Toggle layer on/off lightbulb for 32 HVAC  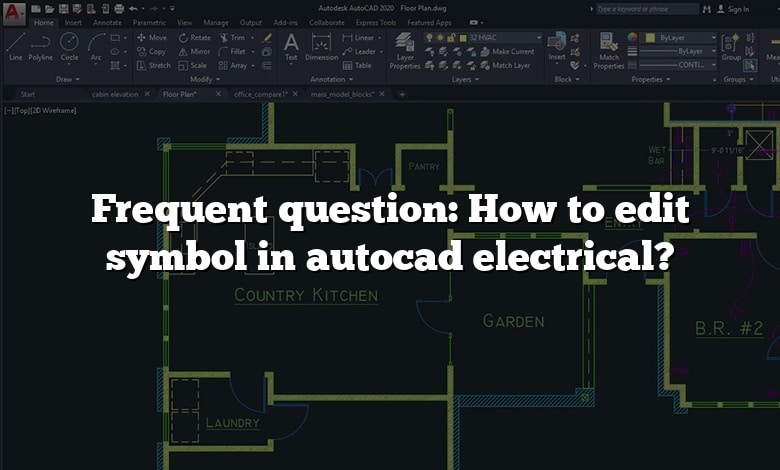[430, 38]
